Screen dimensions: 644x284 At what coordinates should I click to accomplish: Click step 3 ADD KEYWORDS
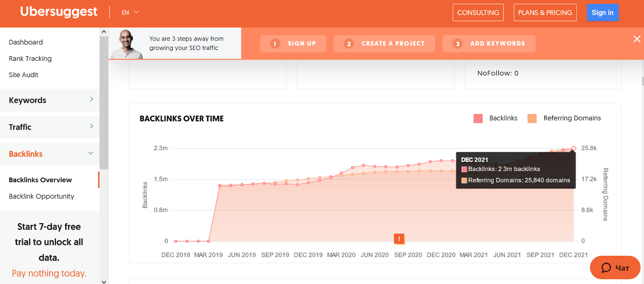click(x=489, y=44)
